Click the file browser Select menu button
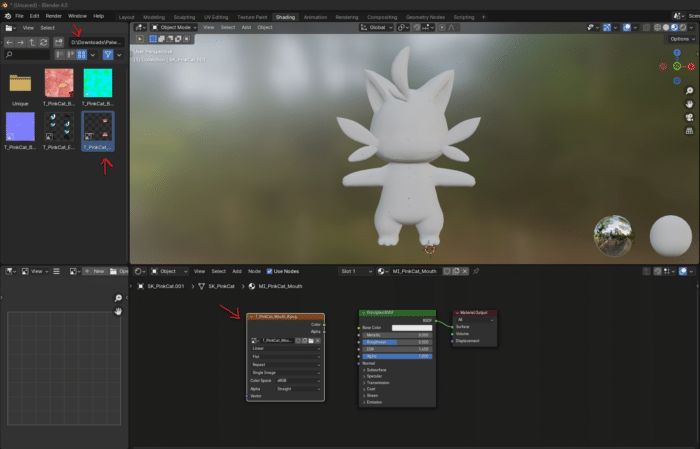 pos(47,28)
